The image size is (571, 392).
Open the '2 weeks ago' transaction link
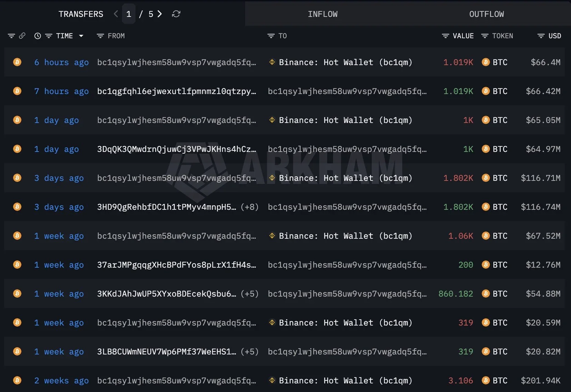click(61, 381)
